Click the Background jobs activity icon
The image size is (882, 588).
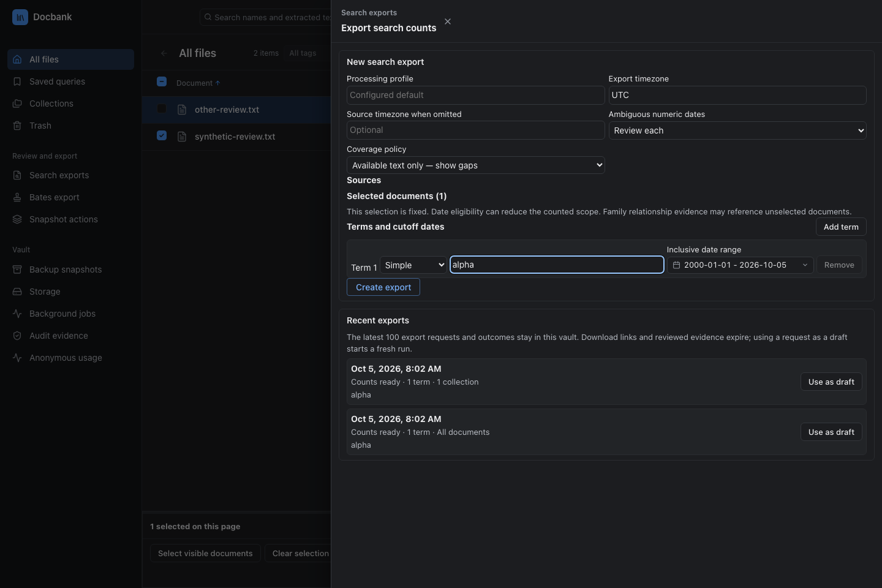17,314
